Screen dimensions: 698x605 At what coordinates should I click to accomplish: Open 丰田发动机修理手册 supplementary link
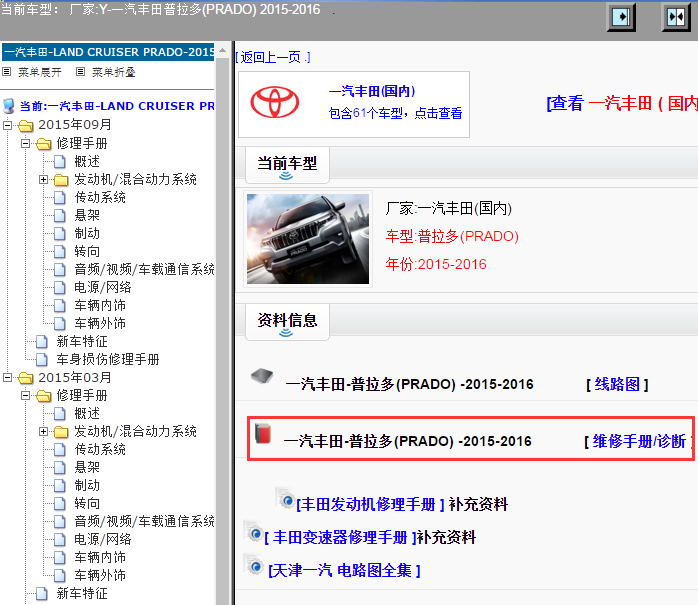coord(370,504)
